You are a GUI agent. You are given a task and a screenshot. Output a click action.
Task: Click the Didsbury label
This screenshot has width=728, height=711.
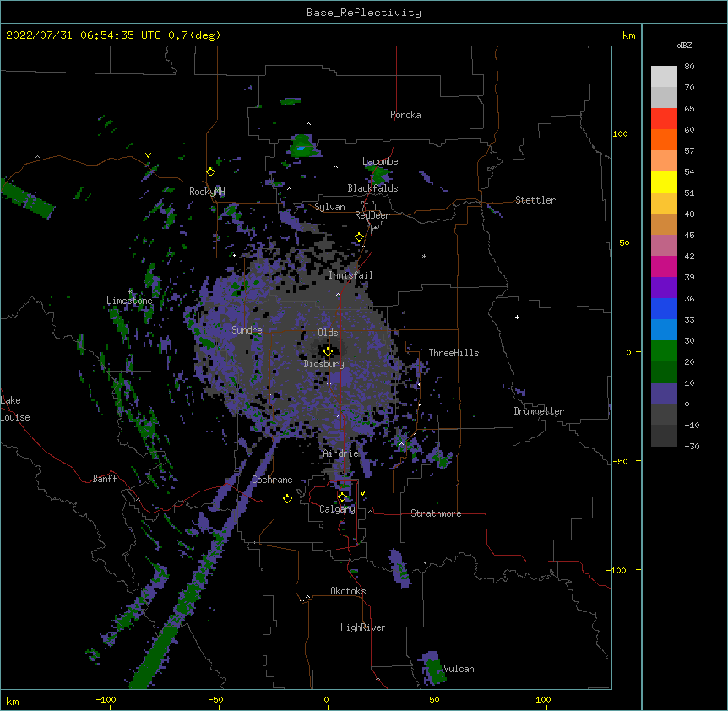pos(324,364)
